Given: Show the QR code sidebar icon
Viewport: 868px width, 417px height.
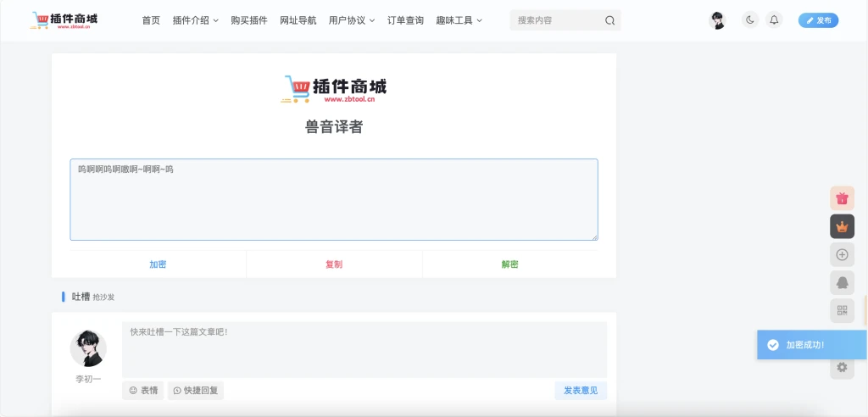Looking at the screenshot, I should click(x=842, y=310).
